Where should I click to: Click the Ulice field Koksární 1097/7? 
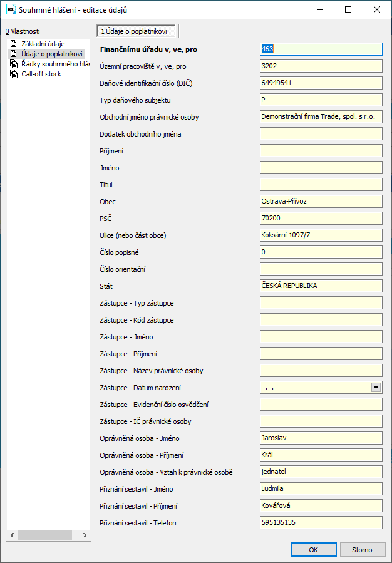tap(321, 235)
